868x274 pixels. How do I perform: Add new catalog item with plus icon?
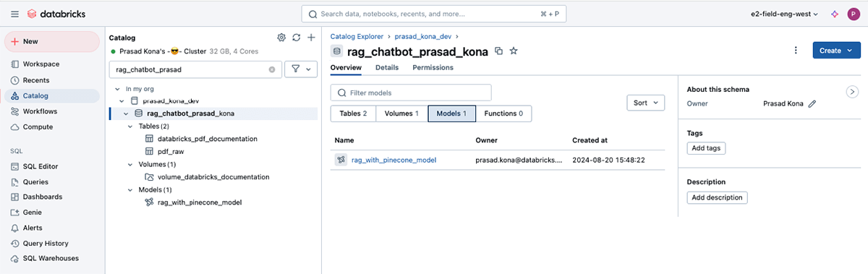point(311,38)
